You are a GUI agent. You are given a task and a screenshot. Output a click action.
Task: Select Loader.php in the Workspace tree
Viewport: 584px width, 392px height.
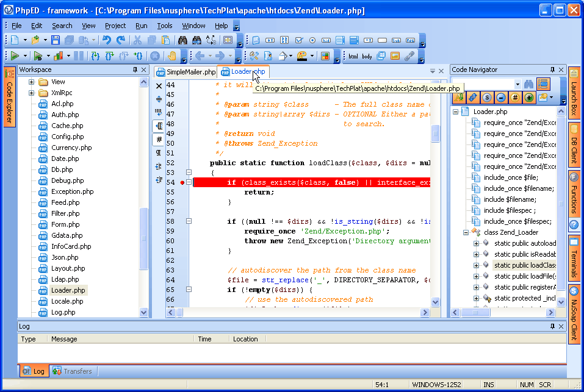[68, 290]
